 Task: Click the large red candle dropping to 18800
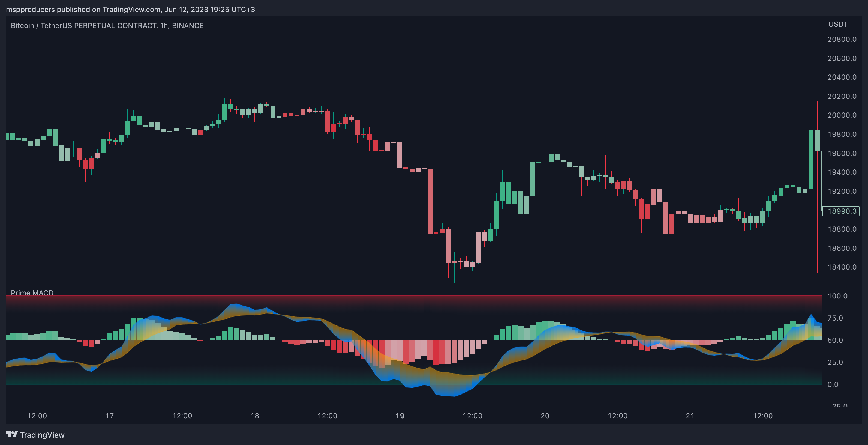pos(430,201)
